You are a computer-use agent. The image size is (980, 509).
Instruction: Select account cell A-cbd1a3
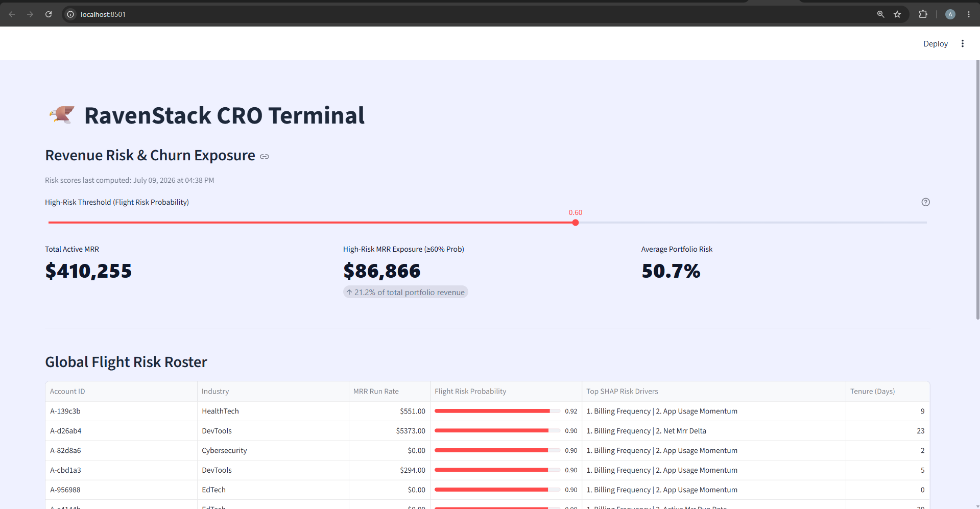point(121,470)
